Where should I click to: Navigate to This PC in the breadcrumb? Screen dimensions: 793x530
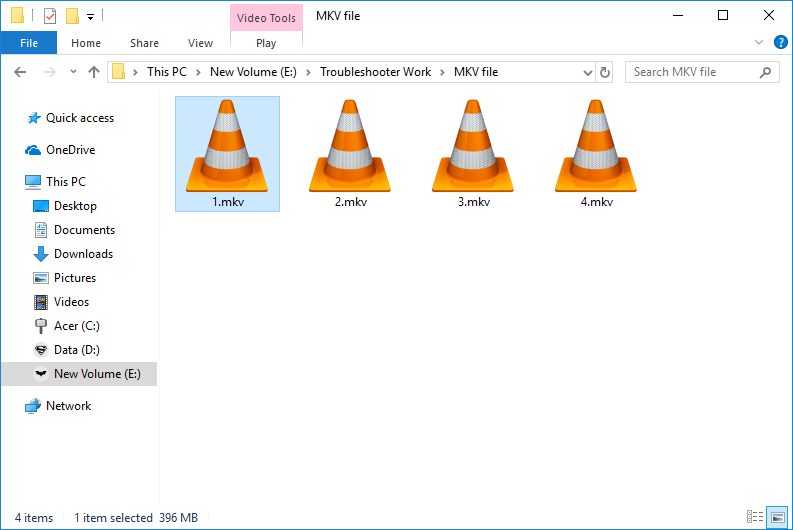point(167,72)
